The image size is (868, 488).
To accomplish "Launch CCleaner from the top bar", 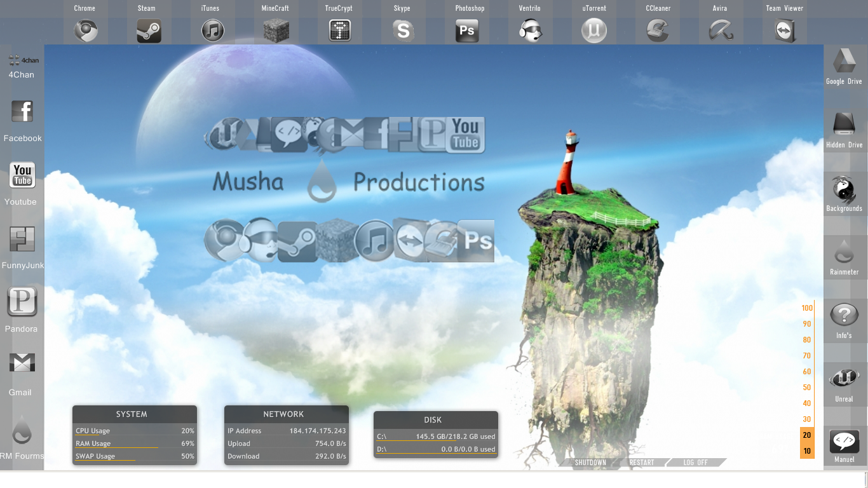I will 657,30.
